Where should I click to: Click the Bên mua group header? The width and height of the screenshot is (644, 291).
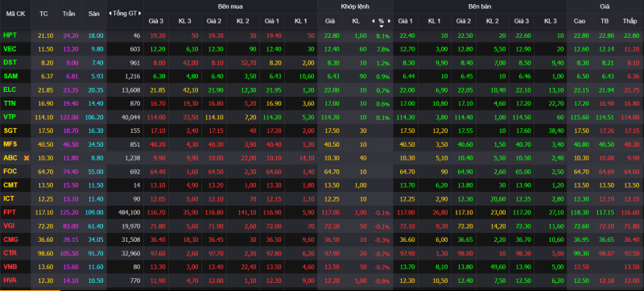(230, 6)
